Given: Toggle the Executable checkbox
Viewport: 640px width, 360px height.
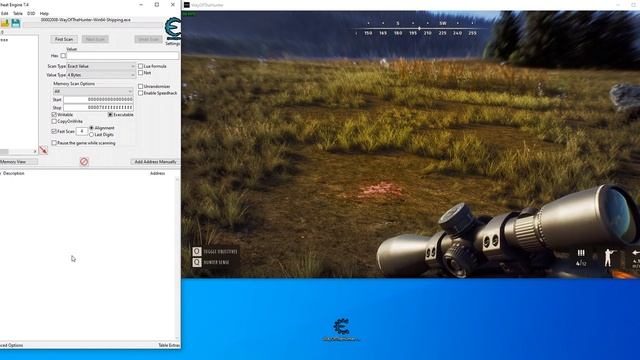Looking at the screenshot, I should (x=110, y=115).
